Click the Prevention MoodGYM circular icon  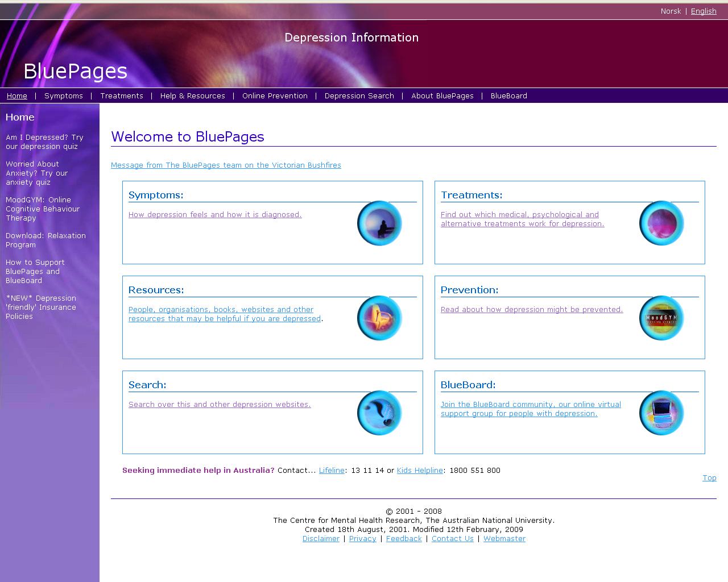click(661, 318)
